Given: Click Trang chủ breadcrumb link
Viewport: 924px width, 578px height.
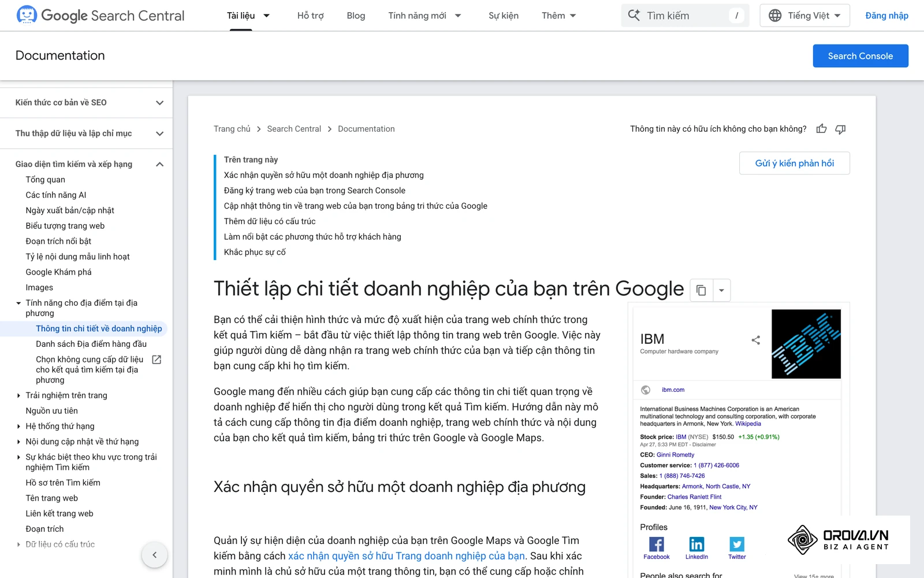Looking at the screenshot, I should coord(232,129).
